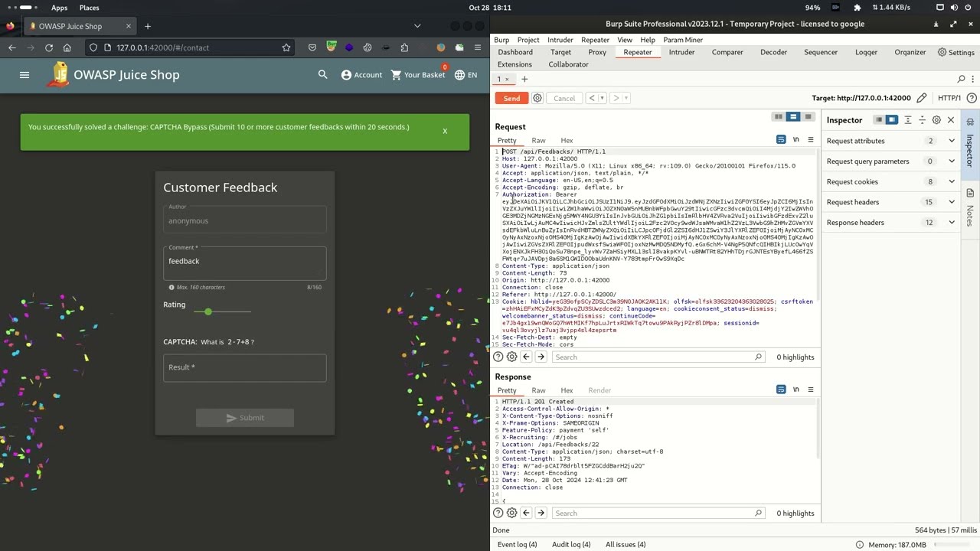Go to Firefox home page
Image resolution: width=980 pixels, height=551 pixels.
click(67, 47)
